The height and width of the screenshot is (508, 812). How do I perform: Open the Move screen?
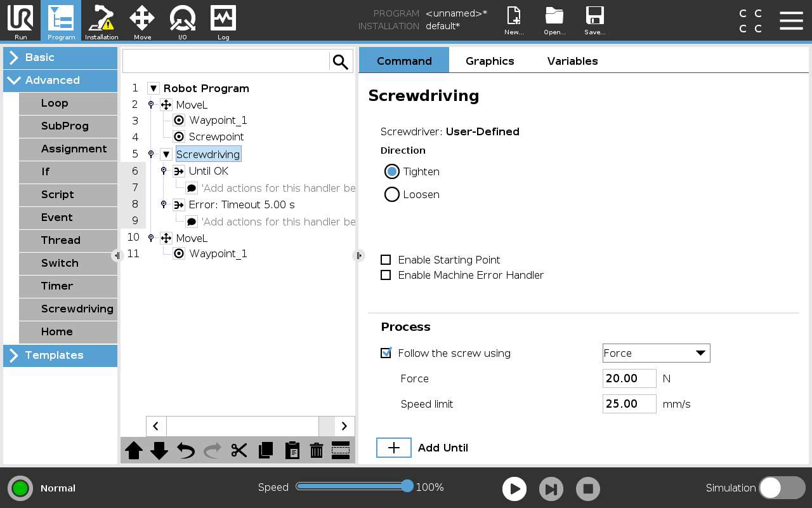click(x=141, y=19)
